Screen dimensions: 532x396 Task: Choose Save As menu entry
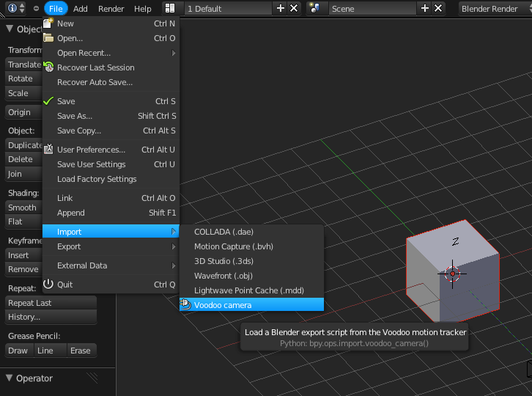pos(111,116)
